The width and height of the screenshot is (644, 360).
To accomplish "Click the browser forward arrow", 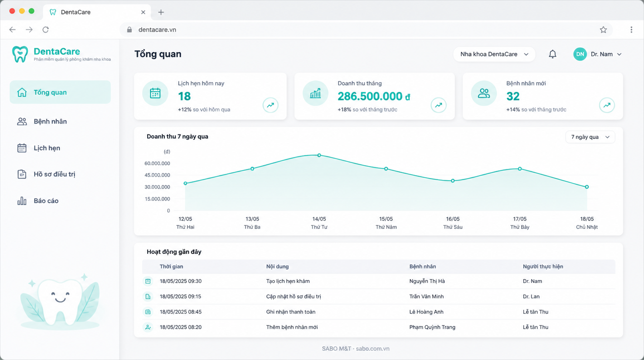I will [29, 30].
